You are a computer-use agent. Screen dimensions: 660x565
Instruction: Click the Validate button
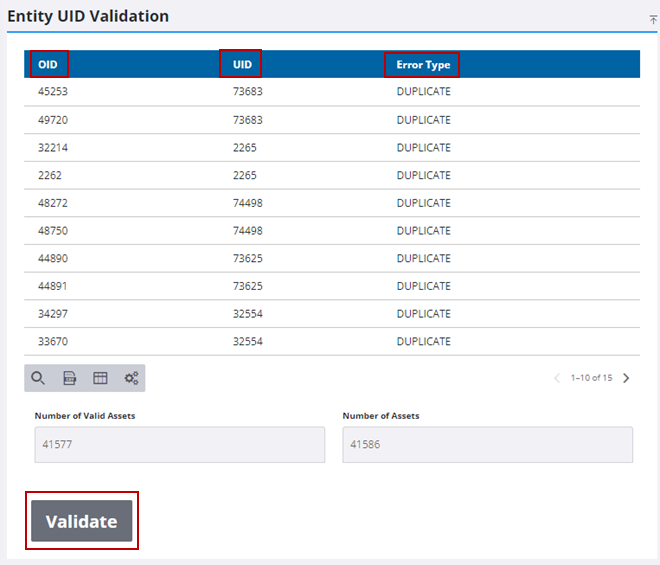point(82,521)
